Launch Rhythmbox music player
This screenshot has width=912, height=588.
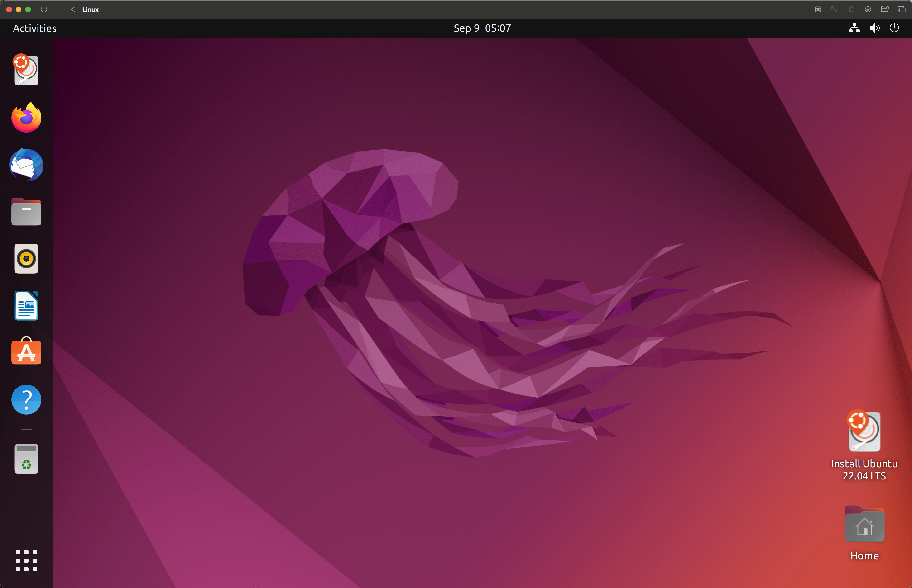point(26,258)
